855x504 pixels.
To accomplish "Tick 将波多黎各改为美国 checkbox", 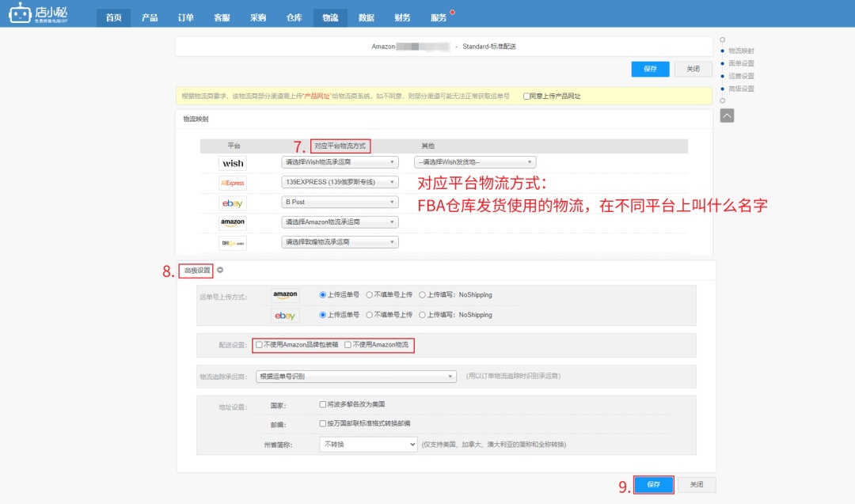I will point(322,404).
